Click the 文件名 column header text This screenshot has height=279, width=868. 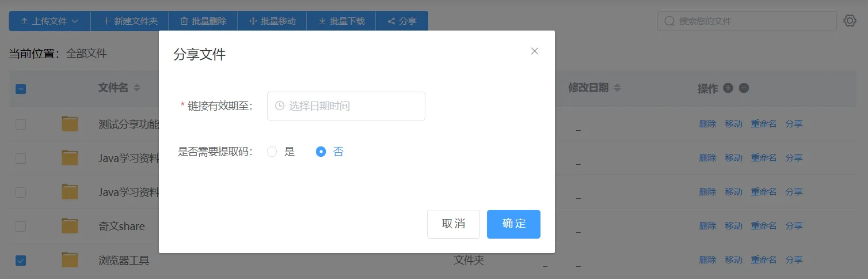coord(113,88)
